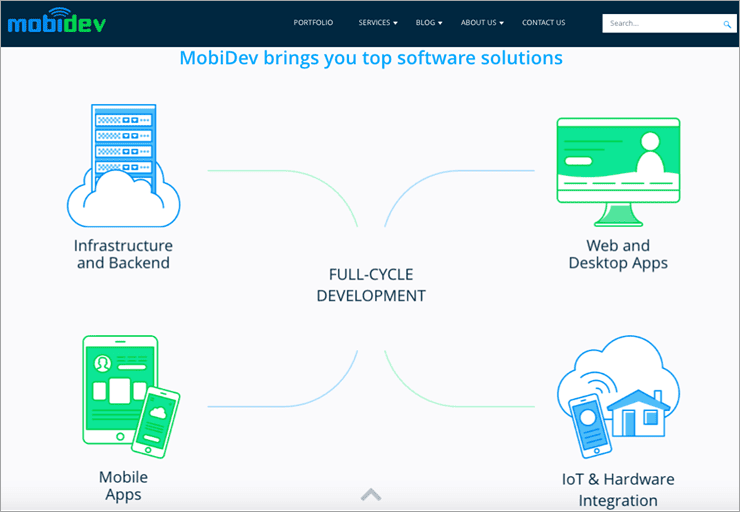Image resolution: width=740 pixels, height=512 pixels.
Task: Click the mobidev logo
Action: [x=57, y=21]
